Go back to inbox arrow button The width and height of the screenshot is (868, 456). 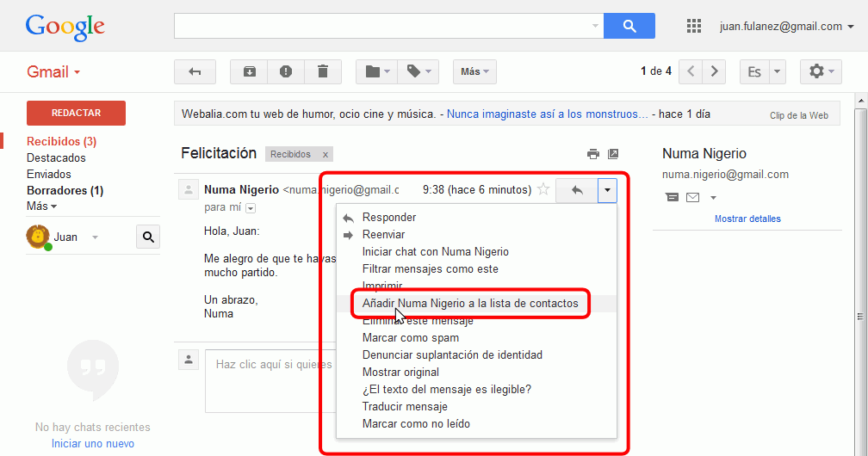pyautogui.click(x=195, y=71)
